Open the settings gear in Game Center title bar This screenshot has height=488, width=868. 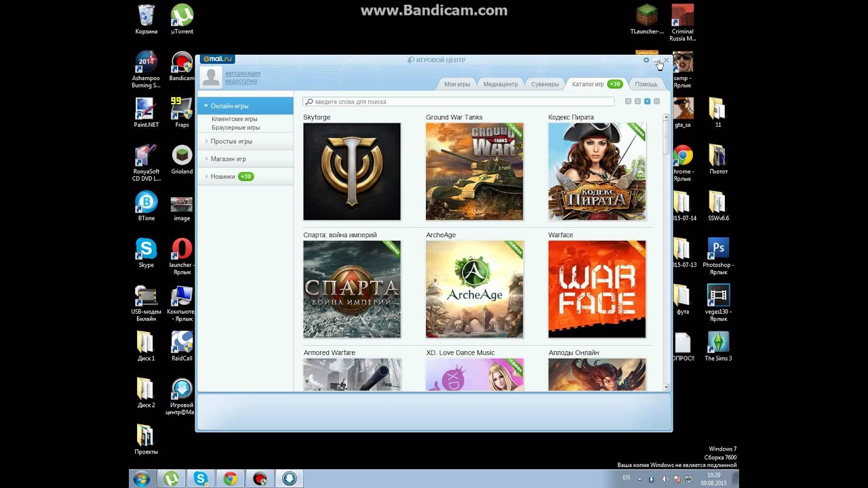click(646, 60)
